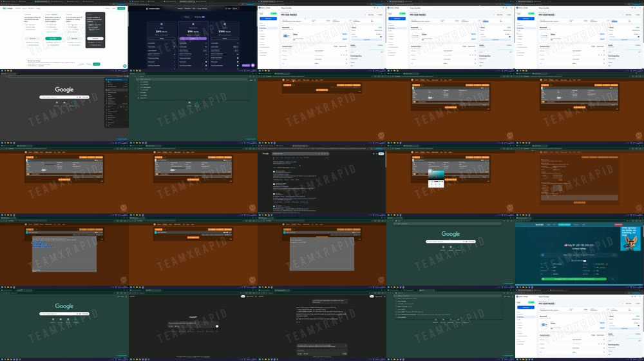Click blue button on dark Google results header
The height and width of the screenshot is (361, 644).
[x=381, y=153]
